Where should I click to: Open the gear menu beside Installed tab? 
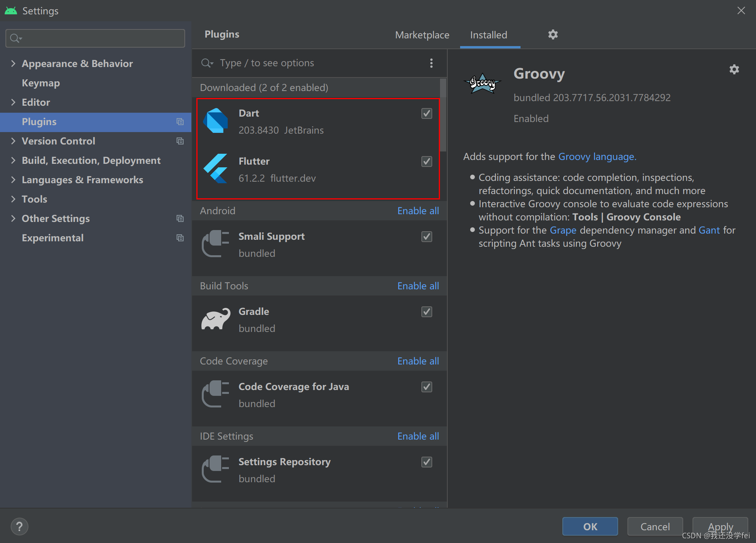[553, 35]
